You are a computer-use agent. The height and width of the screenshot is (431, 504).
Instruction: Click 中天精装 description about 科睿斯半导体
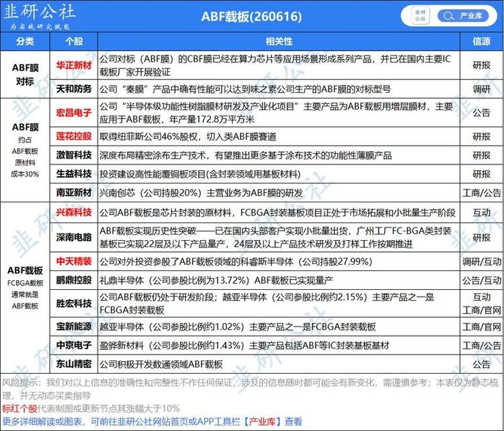(x=236, y=262)
